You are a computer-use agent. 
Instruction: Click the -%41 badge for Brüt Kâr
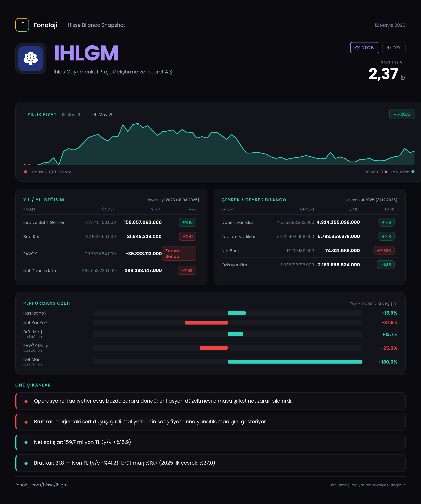(x=188, y=236)
